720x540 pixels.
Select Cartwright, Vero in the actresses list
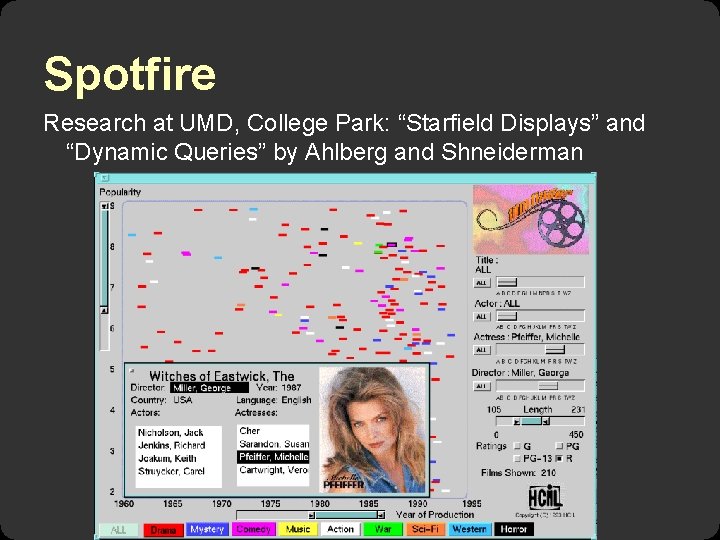coord(273,470)
